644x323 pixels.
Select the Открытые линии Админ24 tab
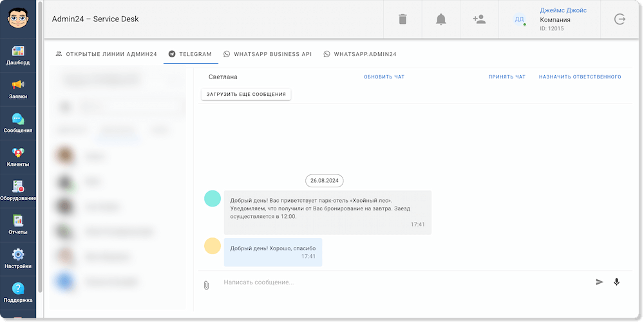(106, 55)
